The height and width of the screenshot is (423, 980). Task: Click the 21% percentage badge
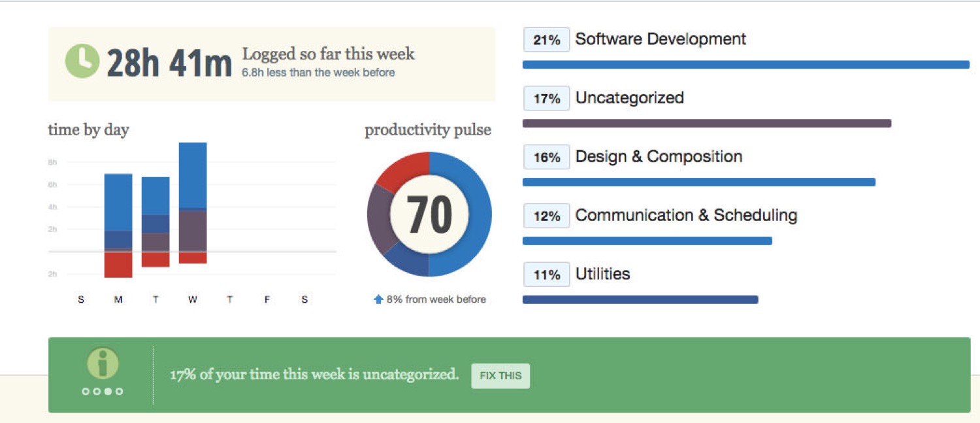pos(546,40)
